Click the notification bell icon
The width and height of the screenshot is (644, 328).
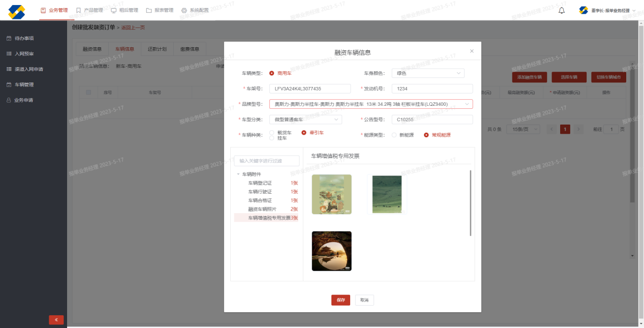point(562,10)
